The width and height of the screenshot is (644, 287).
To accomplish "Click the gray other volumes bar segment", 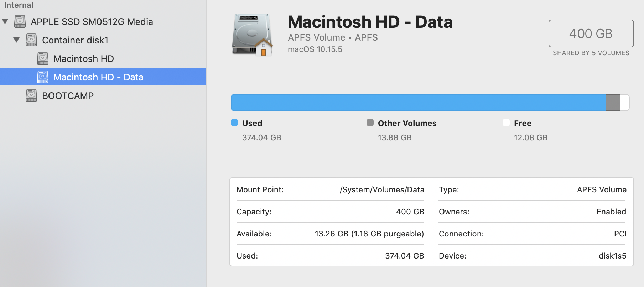I will click(x=613, y=103).
